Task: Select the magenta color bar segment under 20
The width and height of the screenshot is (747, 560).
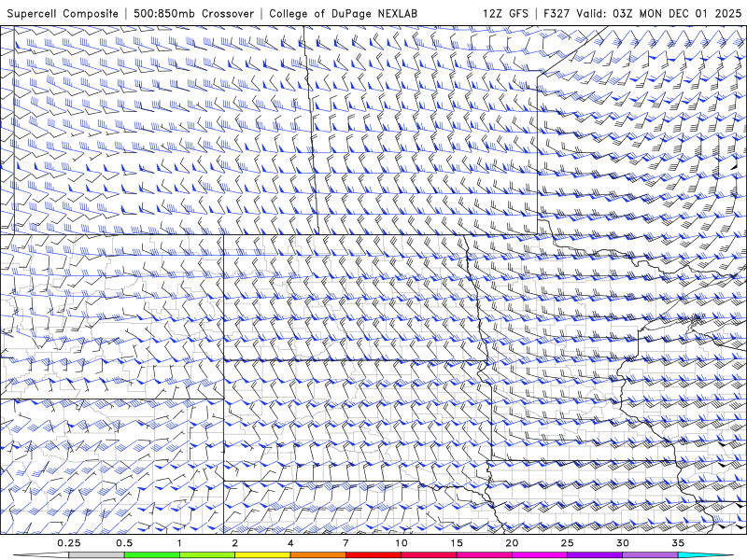Action: coord(540,555)
